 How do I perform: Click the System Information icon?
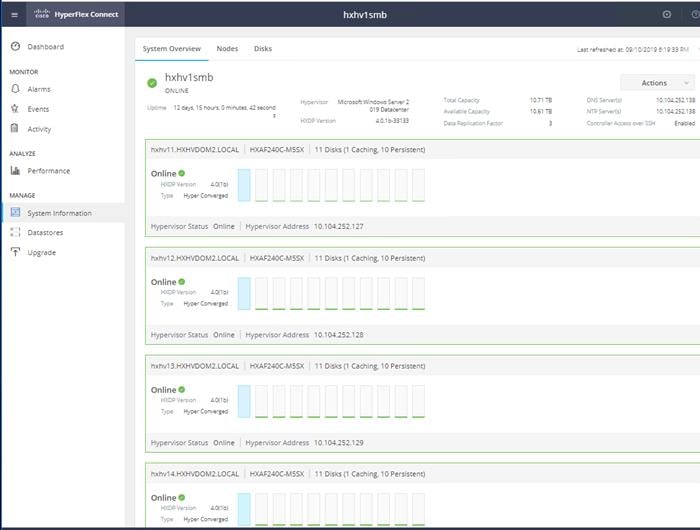click(16, 212)
